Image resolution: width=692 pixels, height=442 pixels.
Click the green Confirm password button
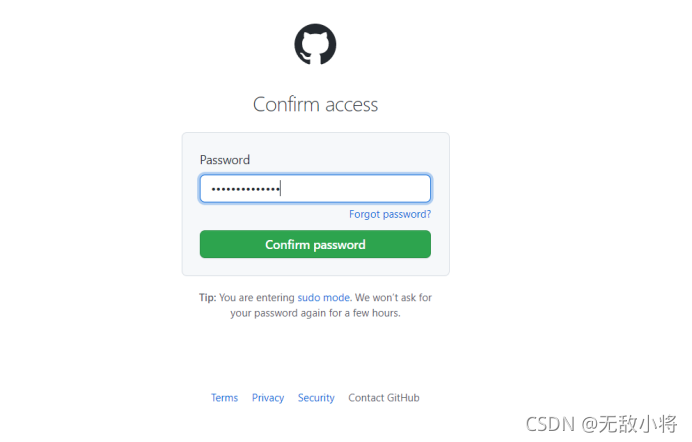[x=315, y=244]
